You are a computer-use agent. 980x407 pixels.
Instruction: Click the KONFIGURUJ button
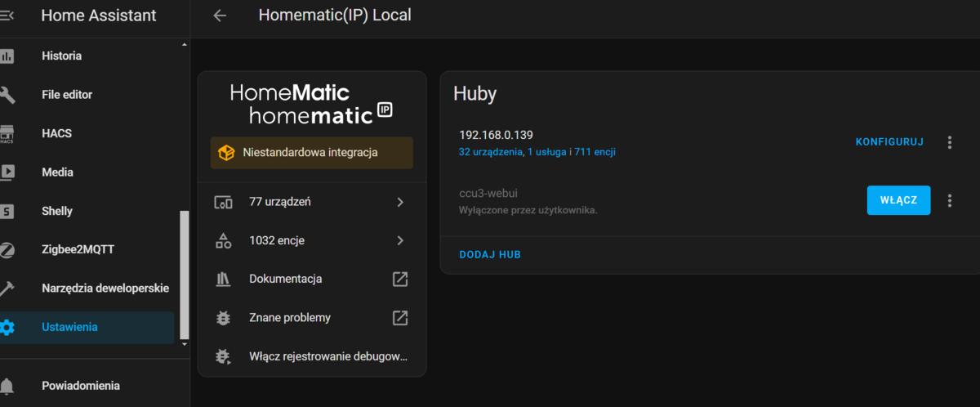pyautogui.click(x=889, y=142)
